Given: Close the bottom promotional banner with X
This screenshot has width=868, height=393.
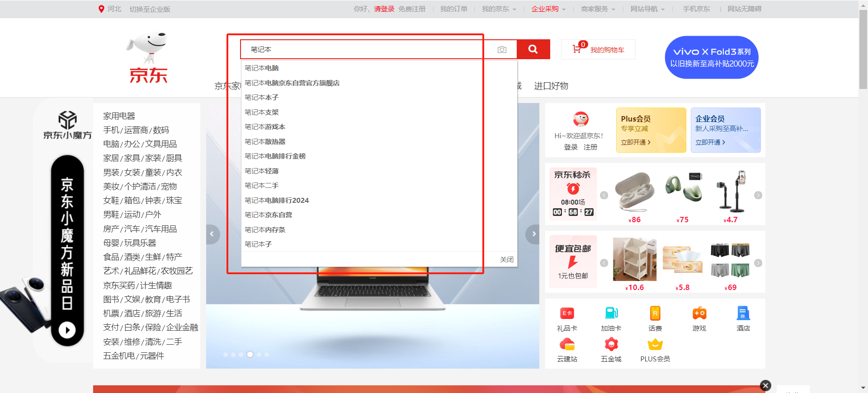Looking at the screenshot, I should [765, 385].
